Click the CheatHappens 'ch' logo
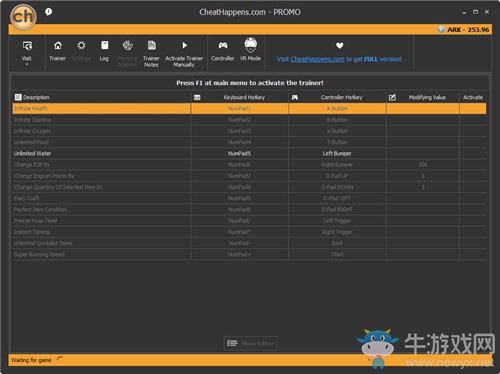500x374 pixels. (23, 17)
